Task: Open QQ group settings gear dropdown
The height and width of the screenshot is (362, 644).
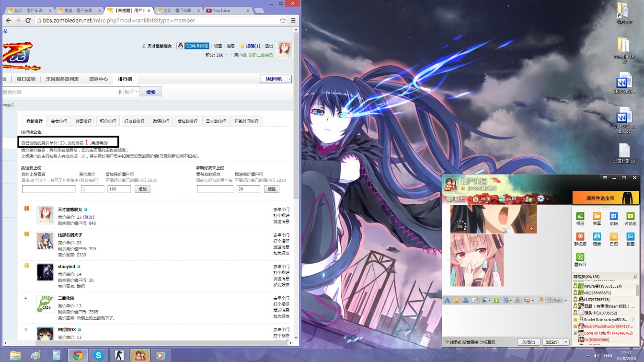Action: (x=543, y=199)
